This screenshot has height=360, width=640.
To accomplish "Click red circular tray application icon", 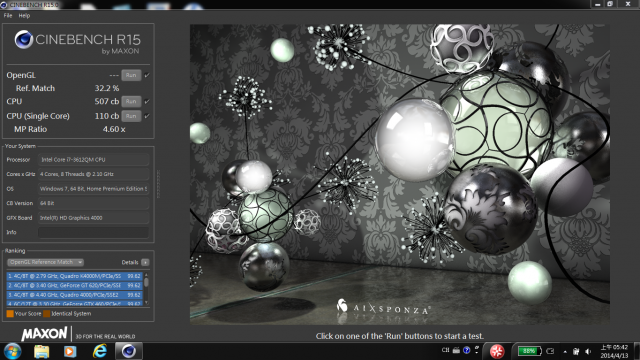I will click(497, 351).
